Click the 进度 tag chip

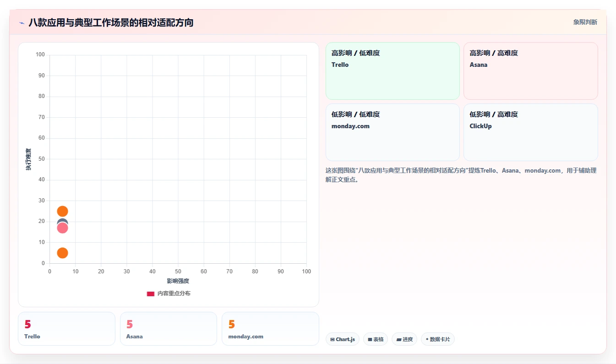tap(404, 339)
